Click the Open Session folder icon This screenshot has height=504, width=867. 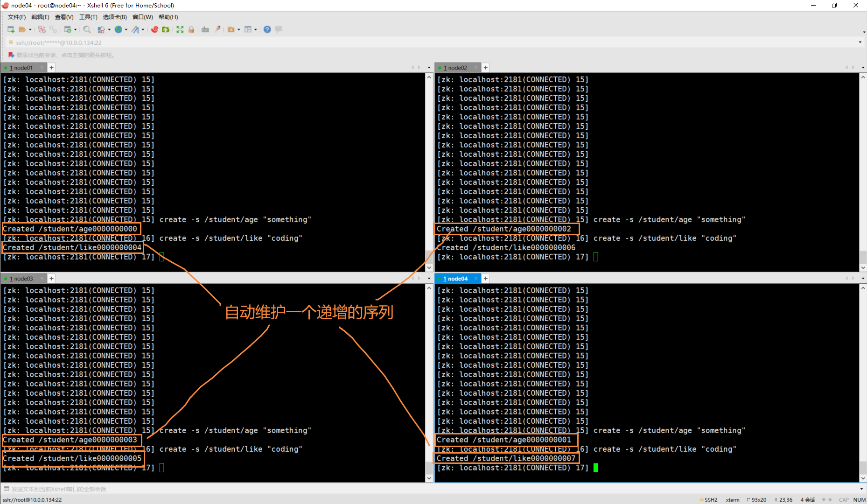22,29
